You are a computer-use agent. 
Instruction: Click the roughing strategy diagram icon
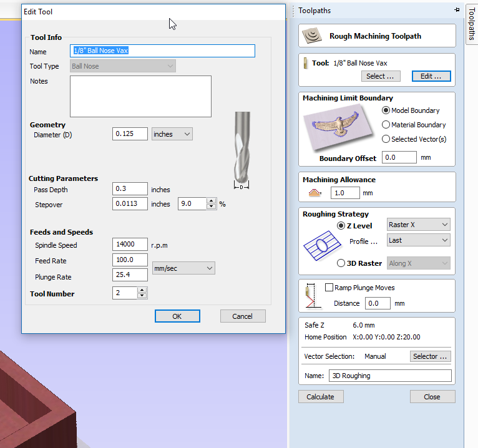(322, 246)
